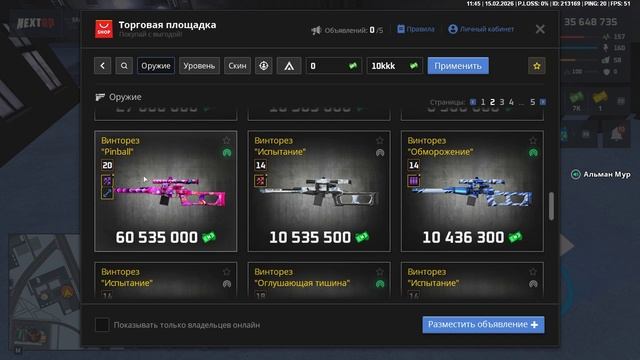This screenshot has width=640, height=360.
Task: Click the blue modification icon under Pinball's purple one
Action: 107,193
